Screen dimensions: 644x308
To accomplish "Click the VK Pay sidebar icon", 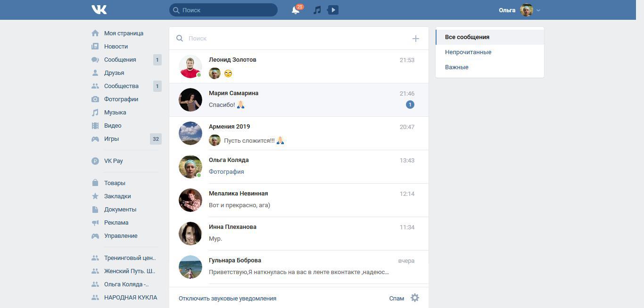I will pyautogui.click(x=95, y=161).
